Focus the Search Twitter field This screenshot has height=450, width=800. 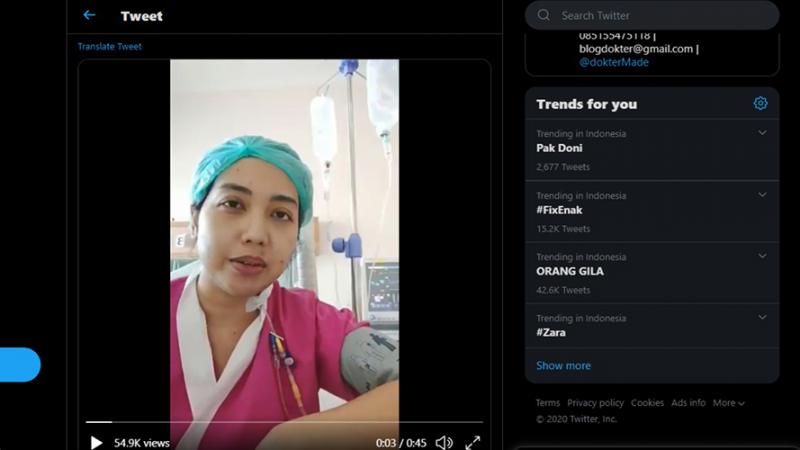coord(652,15)
